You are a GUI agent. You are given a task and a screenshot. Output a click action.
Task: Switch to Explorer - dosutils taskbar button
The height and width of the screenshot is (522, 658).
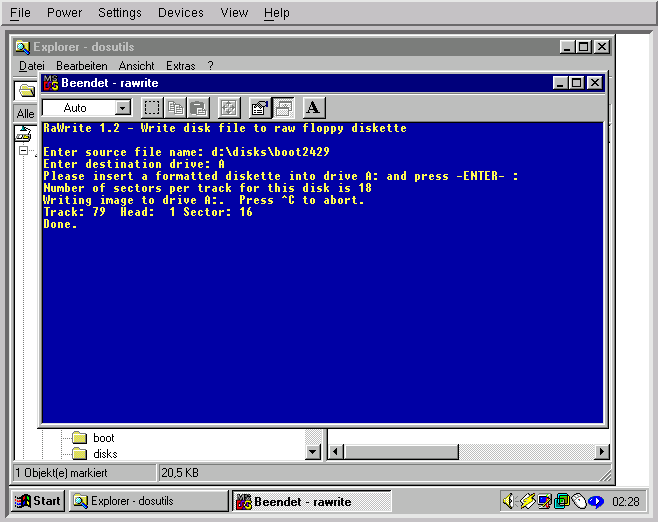coord(149,501)
